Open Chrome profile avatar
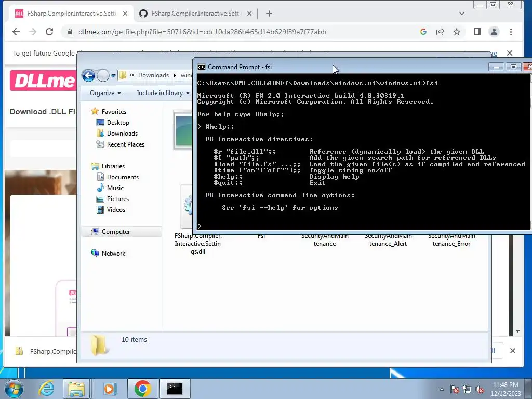Image resolution: width=532 pixels, height=399 pixels. pos(494,32)
